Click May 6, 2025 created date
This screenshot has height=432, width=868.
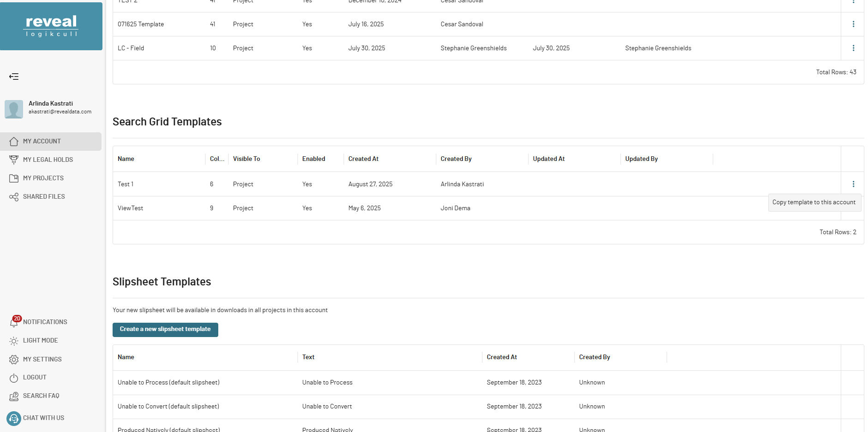pos(365,208)
